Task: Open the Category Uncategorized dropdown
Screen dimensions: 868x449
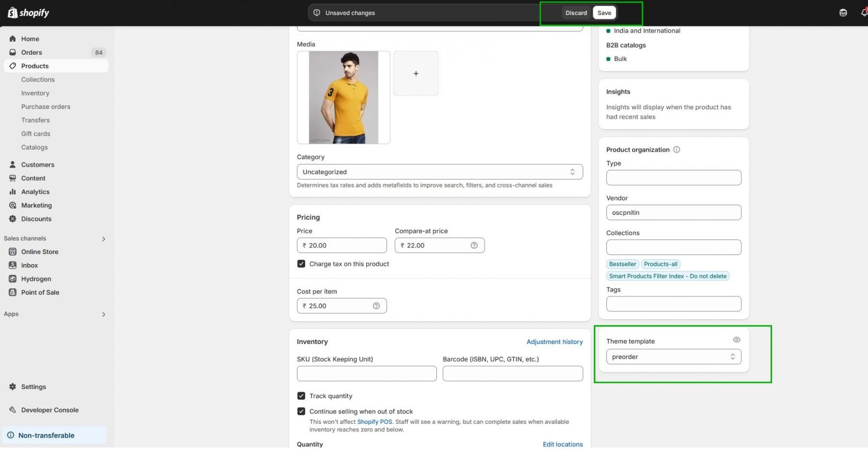Action: (439, 172)
